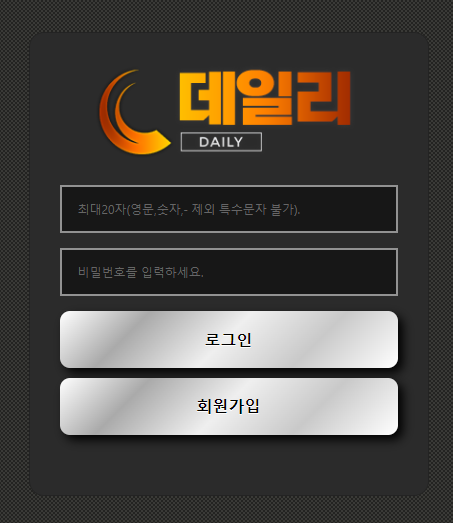453x523 pixels.
Task: Click the 회원가입 label text
Action: (x=228, y=406)
